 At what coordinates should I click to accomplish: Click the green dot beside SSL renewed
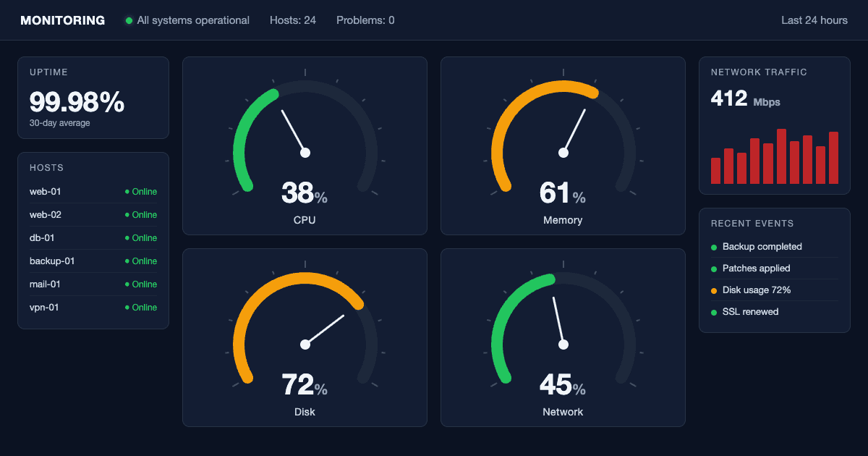pyautogui.click(x=714, y=313)
